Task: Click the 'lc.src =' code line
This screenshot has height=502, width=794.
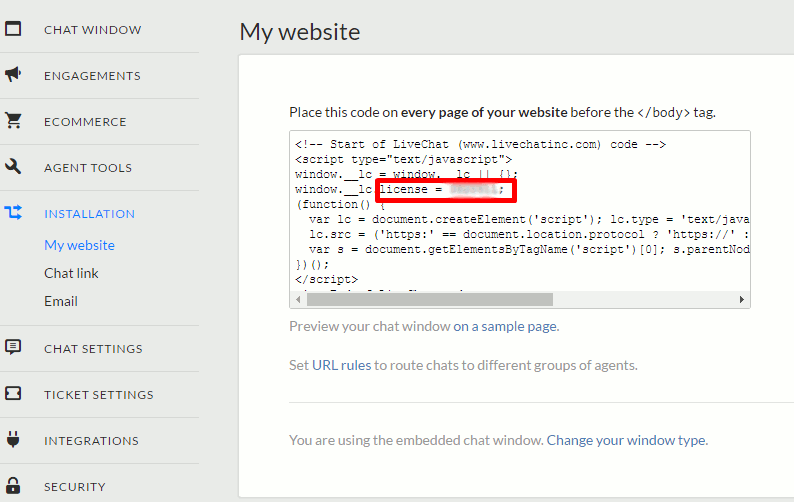Action: 529,235
